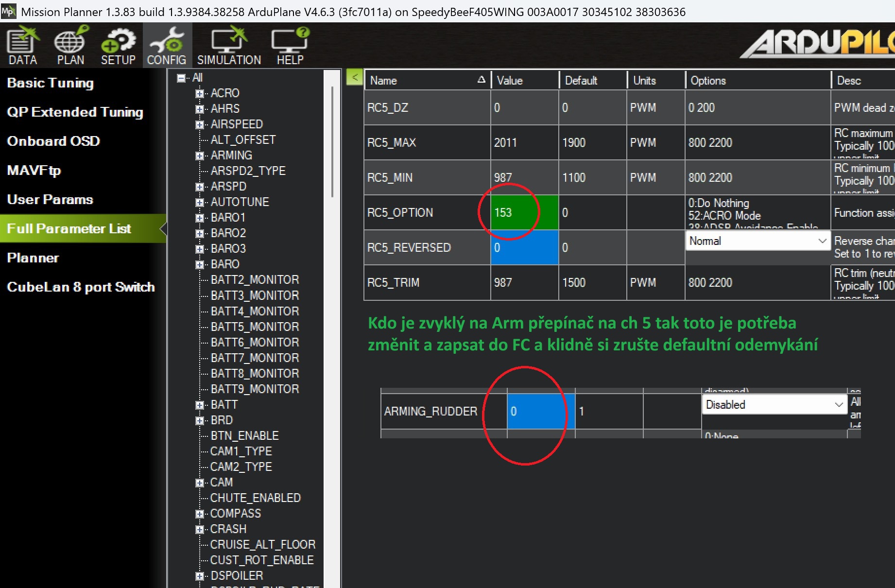This screenshot has height=588, width=895.
Task: Open the PLAN globe icon
Action: click(70, 45)
